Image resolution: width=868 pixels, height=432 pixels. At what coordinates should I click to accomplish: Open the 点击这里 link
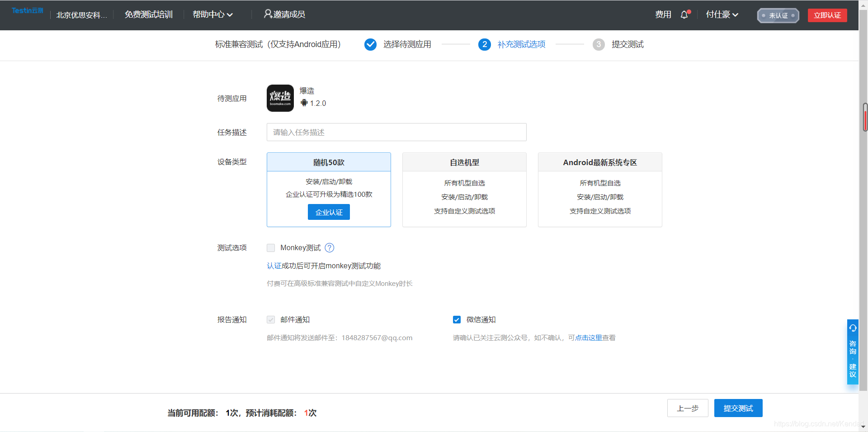point(589,337)
